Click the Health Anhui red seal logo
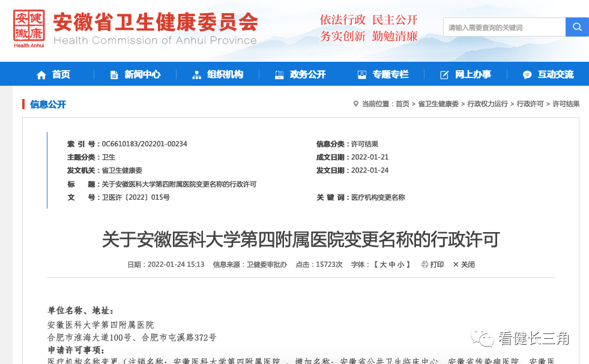Image resolution: width=589 pixels, height=364 pixels. point(29,29)
